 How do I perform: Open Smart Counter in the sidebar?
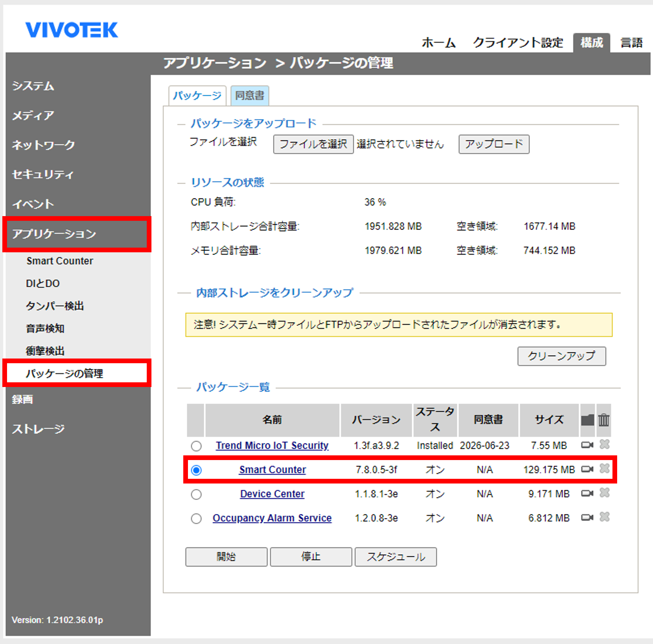[x=60, y=261]
